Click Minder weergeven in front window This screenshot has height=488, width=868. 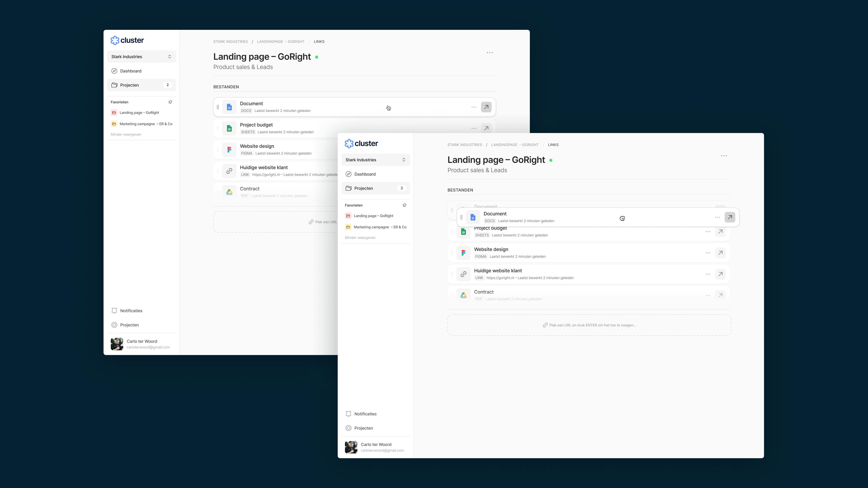[x=360, y=238]
